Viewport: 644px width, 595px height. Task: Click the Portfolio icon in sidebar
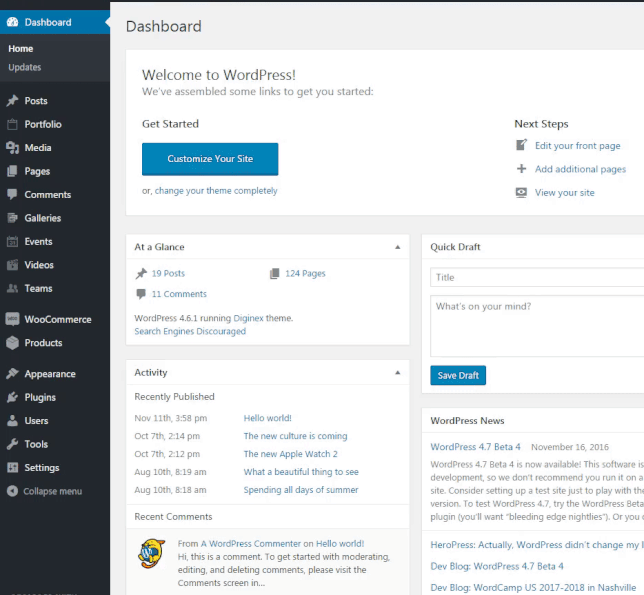[12, 124]
